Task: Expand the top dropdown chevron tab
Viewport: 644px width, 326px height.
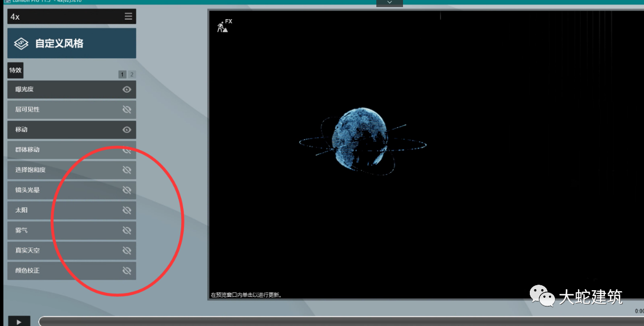Action: coord(389,3)
